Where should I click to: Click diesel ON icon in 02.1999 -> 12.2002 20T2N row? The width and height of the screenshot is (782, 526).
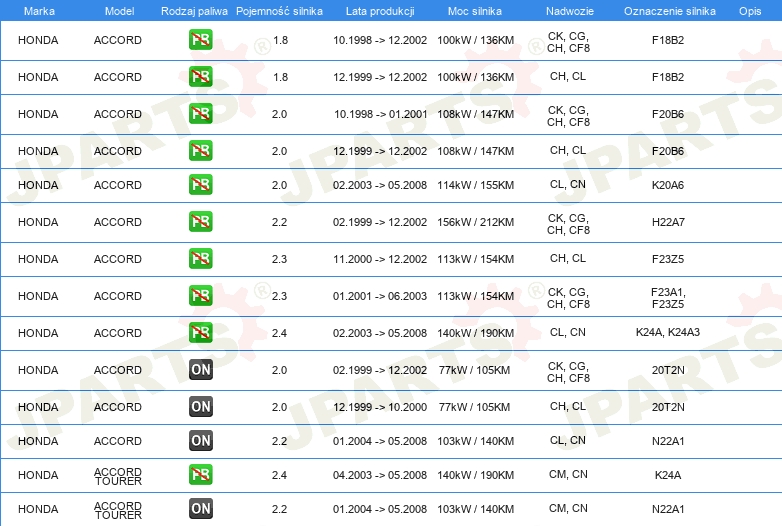200,370
